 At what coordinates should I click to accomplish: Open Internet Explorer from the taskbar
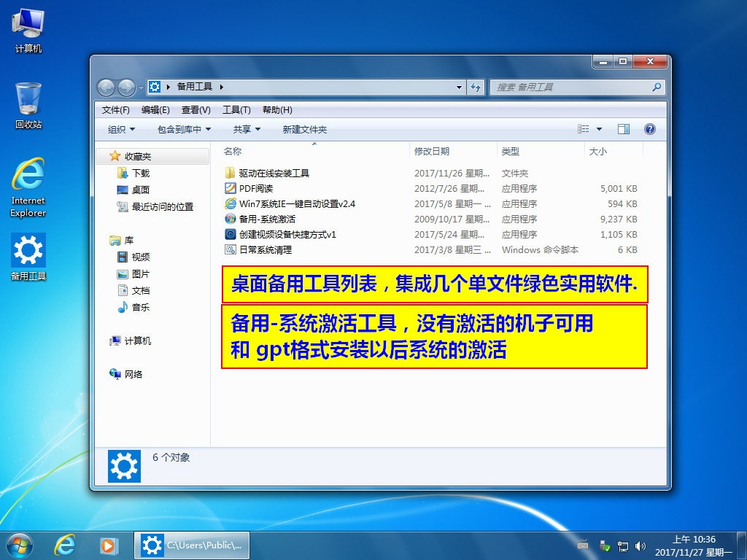(64, 545)
